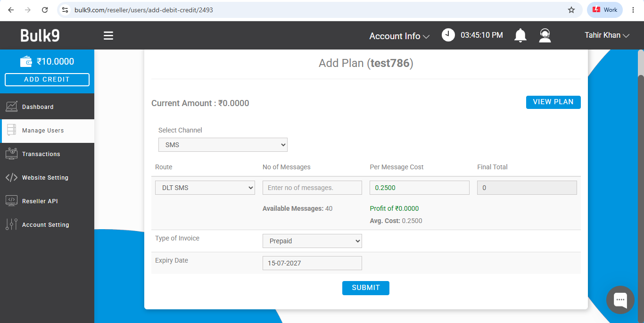Click the Account Setting sliders icon
The width and height of the screenshot is (644, 323).
tap(12, 224)
